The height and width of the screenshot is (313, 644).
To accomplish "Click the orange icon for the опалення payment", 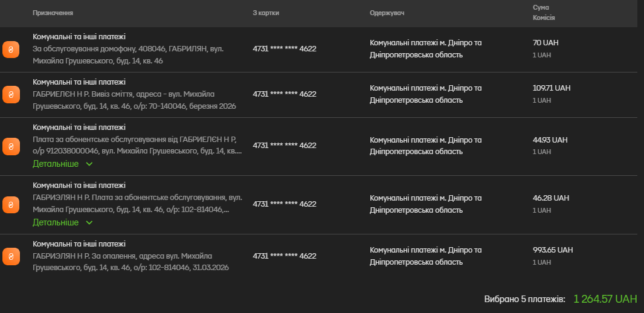I will 11,256.
